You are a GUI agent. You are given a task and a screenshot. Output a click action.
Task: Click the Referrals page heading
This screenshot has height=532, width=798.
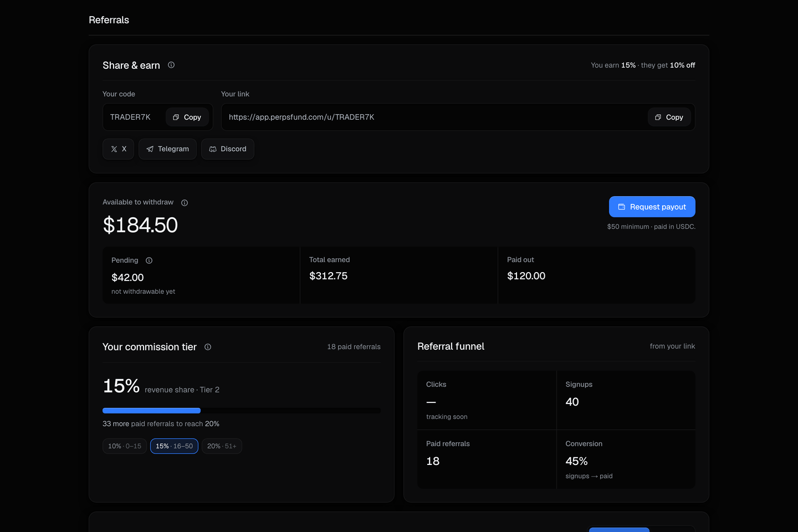[109, 20]
